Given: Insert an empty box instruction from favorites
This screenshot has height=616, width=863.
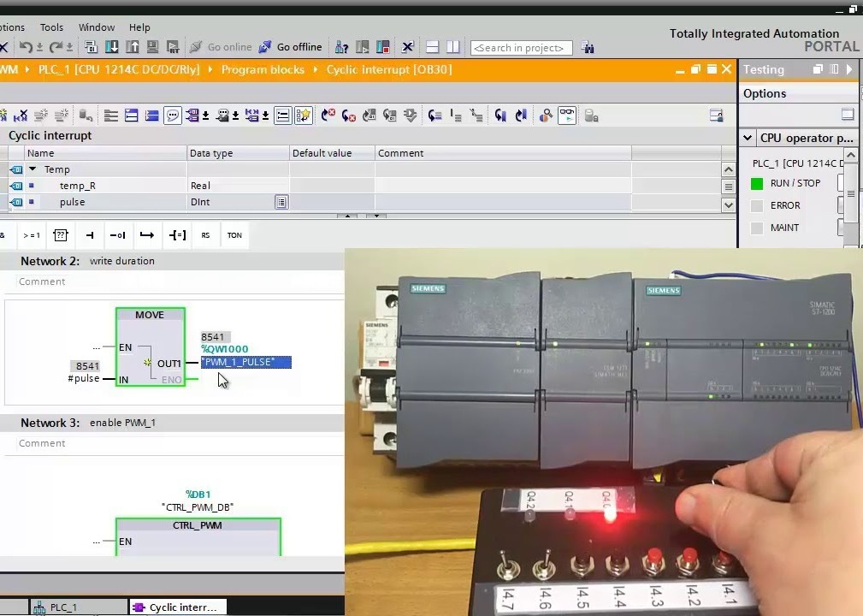Looking at the screenshot, I should (x=61, y=235).
